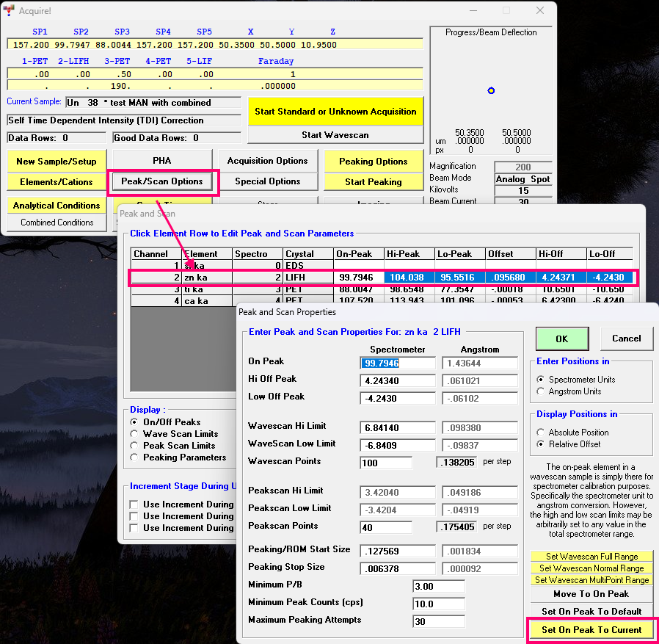Image resolution: width=659 pixels, height=644 pixels.
Task: Select the Peaking Parameters display option
Action: click(x=134, y=457)
